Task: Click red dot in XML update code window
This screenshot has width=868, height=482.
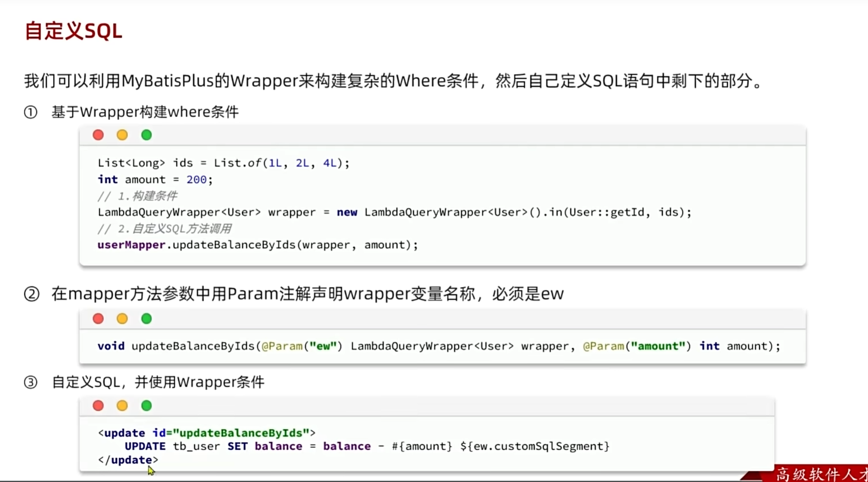Action: [x=98, y=406]
